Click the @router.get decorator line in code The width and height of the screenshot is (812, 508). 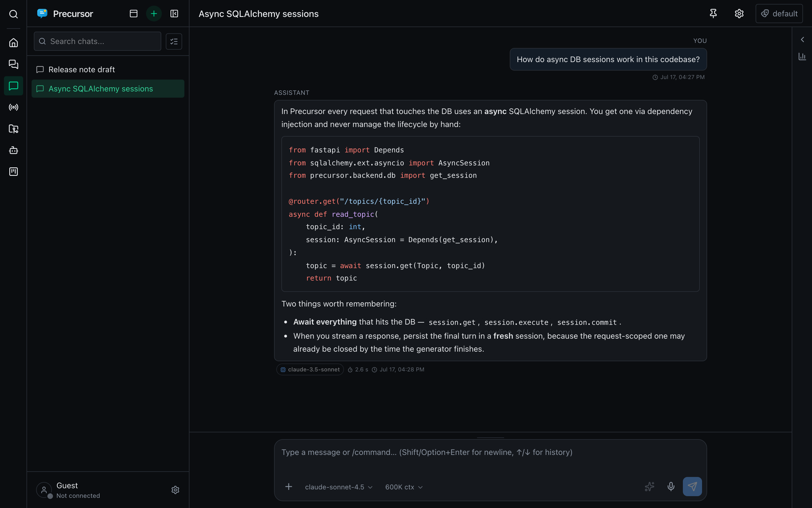click(359, 201)
